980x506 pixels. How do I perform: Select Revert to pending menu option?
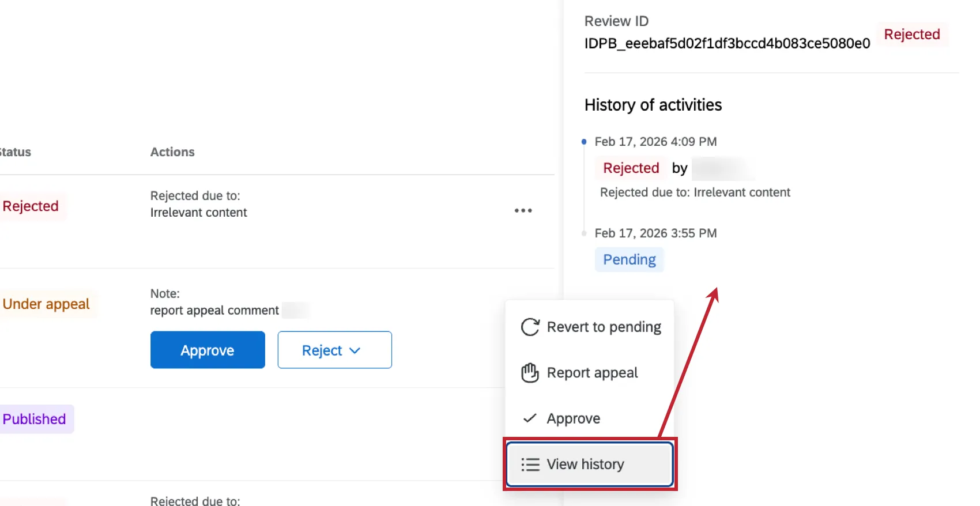[603, 327]
